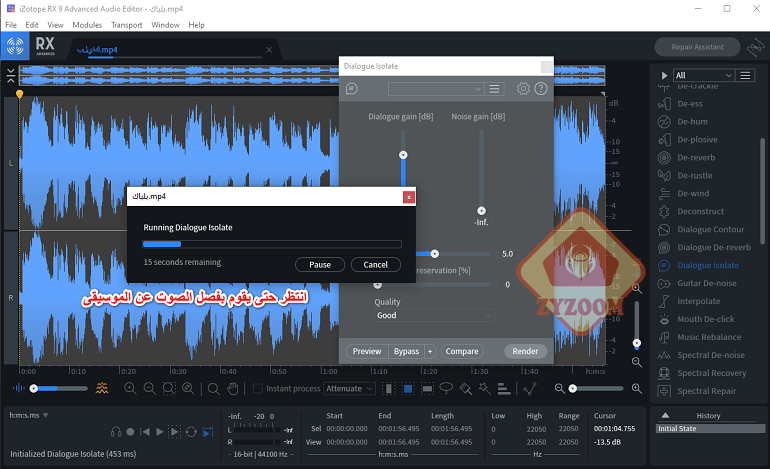Pause the Dialogue Isolate processing
This screenshot has width=770, height=469.
tap(320, 265)
